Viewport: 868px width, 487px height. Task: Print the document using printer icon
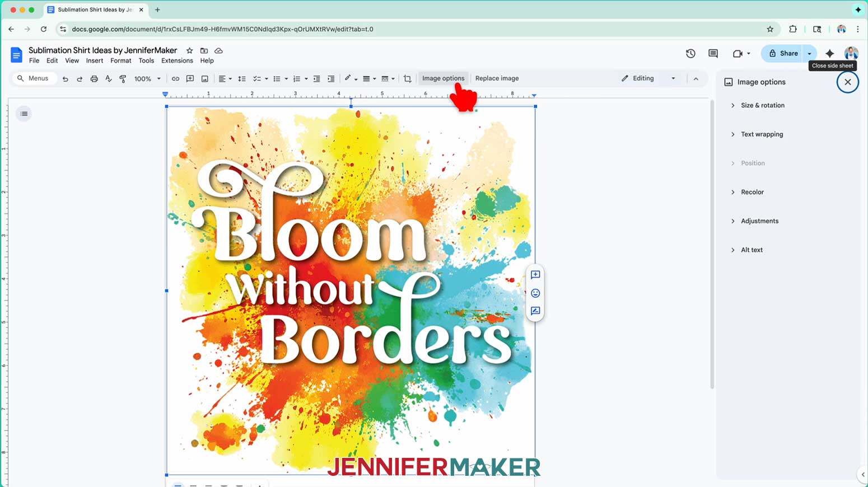click(94, 79)
